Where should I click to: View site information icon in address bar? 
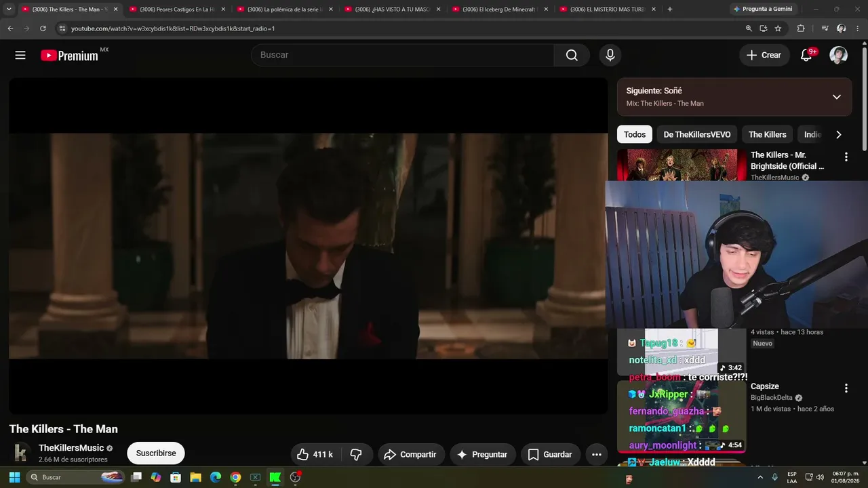(62, 28)
